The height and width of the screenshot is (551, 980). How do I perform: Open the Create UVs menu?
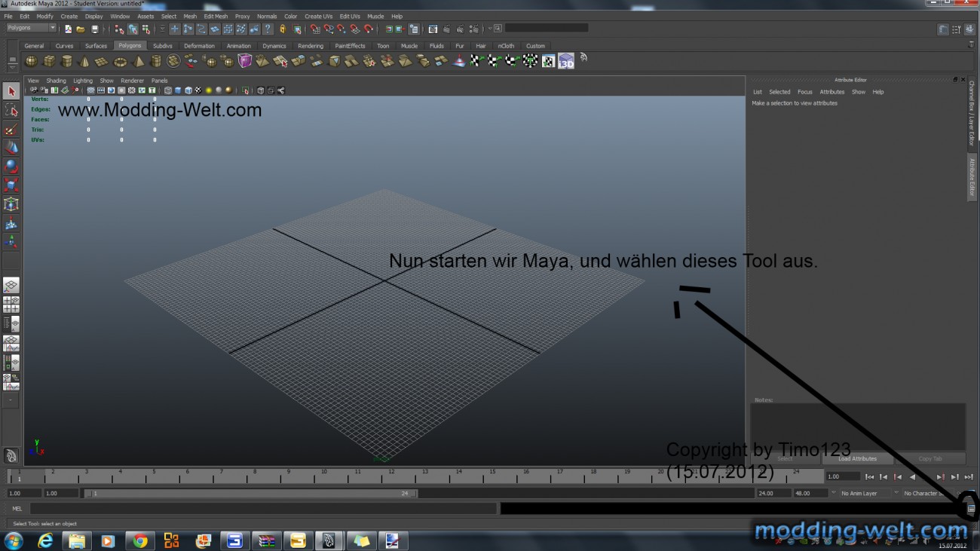318,16
